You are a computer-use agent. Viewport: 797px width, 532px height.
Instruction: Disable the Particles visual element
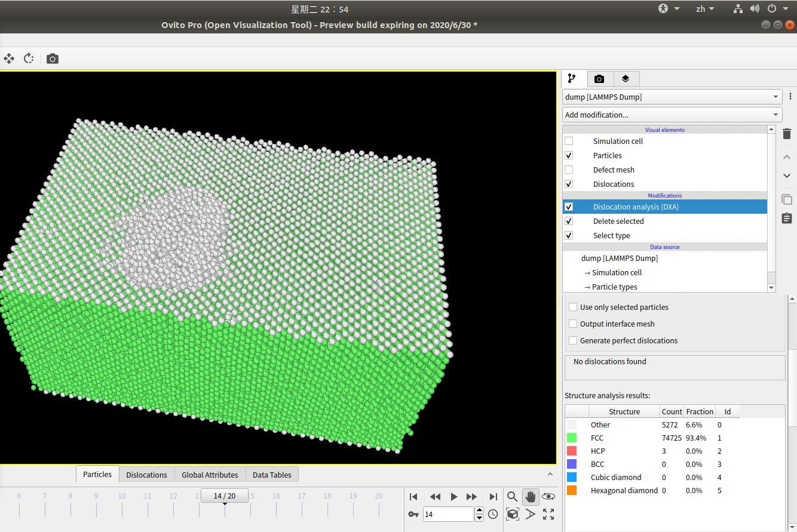click(x=569, y=155)
